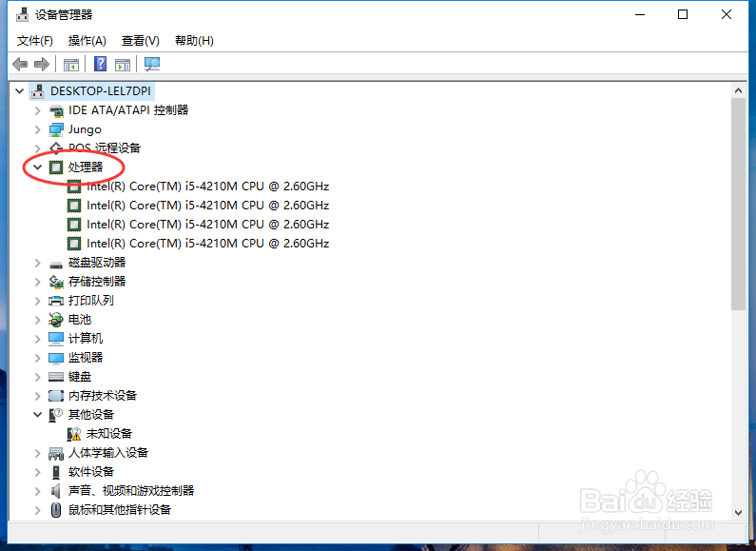Image resolution: width=756 pixels, height=551 pixels.
Task: Open the 查看(V) menu
Action: pyautogui.click(x=141, y=41)
